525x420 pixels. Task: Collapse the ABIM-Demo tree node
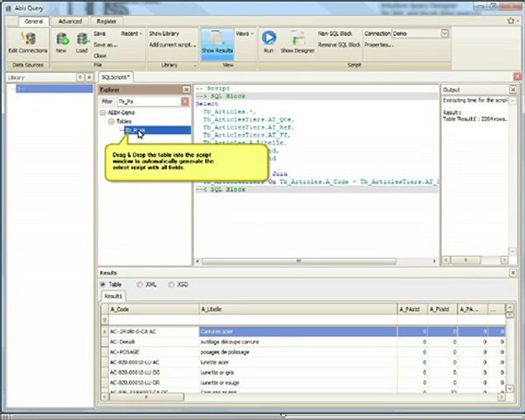coord(103,113)
